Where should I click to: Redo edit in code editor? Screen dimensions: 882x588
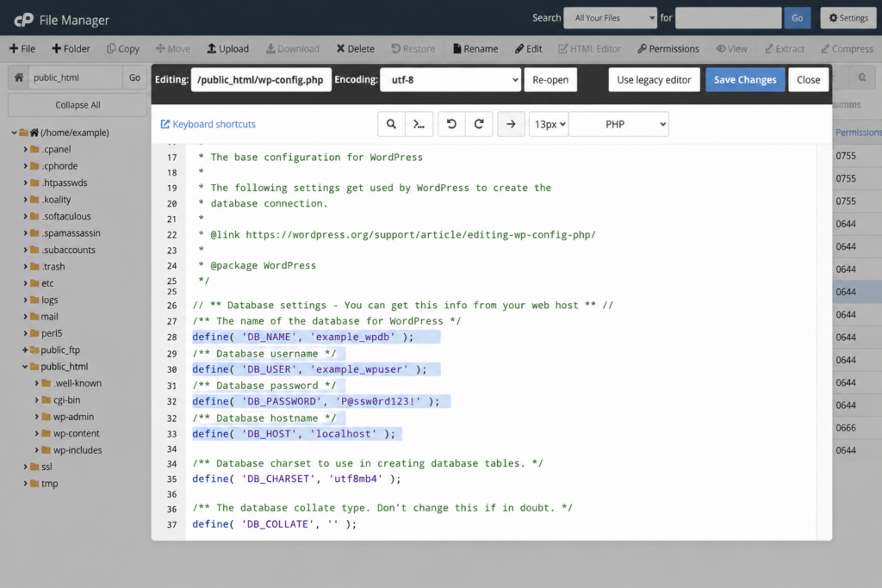point(479,124)
